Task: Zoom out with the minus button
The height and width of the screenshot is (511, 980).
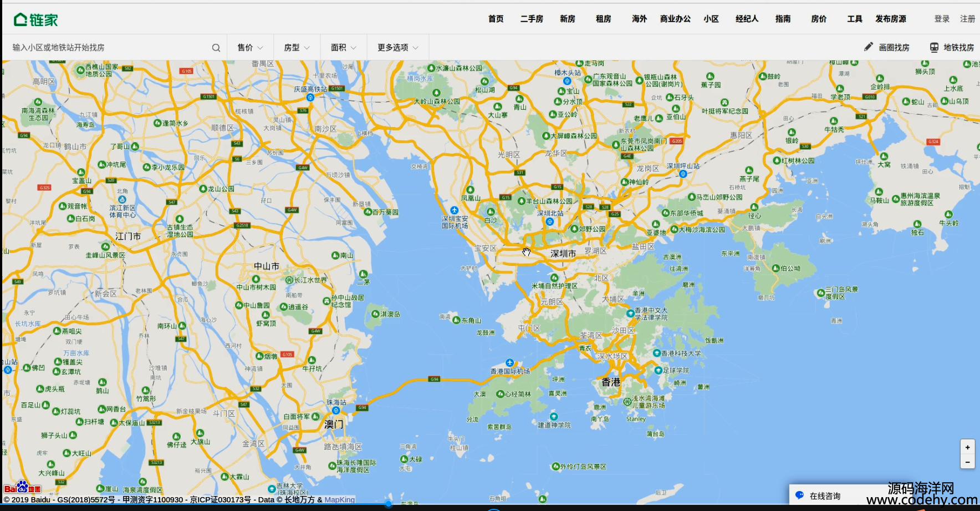Action: (x=967, y=462)
